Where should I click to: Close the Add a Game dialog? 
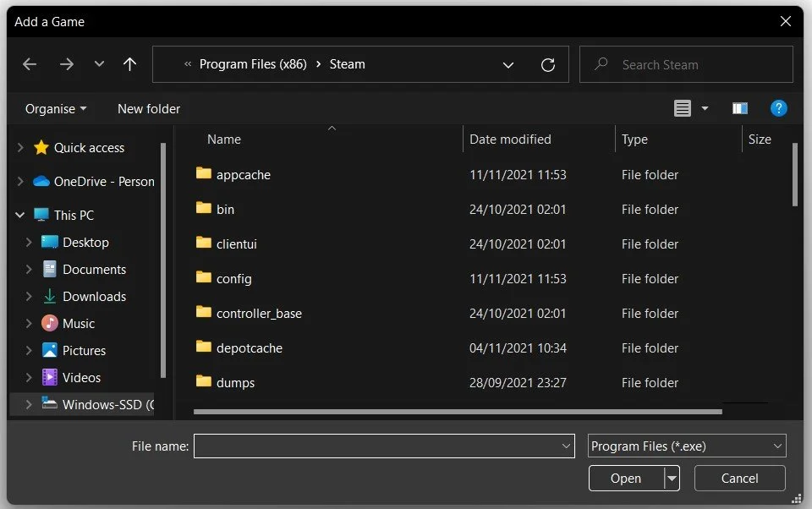[786, 21]
